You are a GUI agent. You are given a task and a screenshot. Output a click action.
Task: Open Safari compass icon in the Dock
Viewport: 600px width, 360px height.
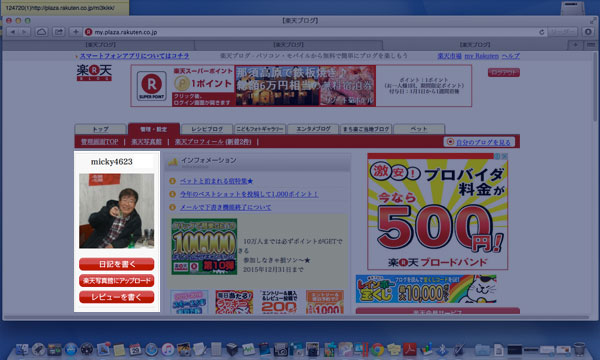coord(151,349)
